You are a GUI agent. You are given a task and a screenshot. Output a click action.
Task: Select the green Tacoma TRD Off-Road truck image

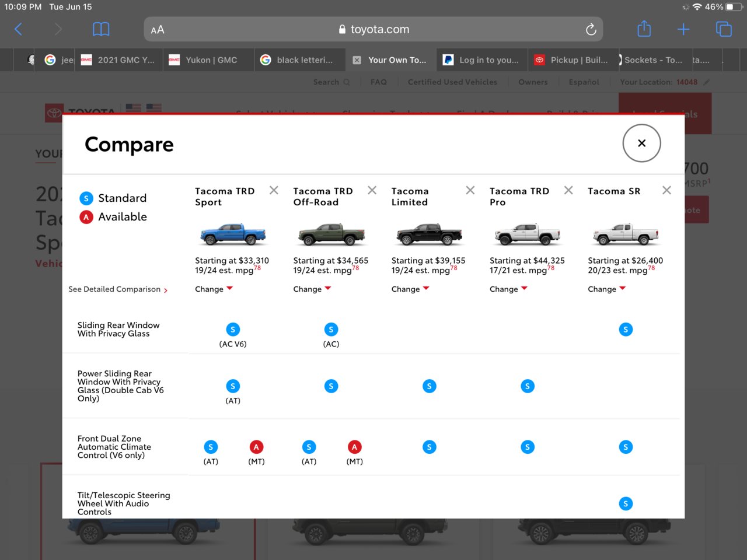pos(331,234)
